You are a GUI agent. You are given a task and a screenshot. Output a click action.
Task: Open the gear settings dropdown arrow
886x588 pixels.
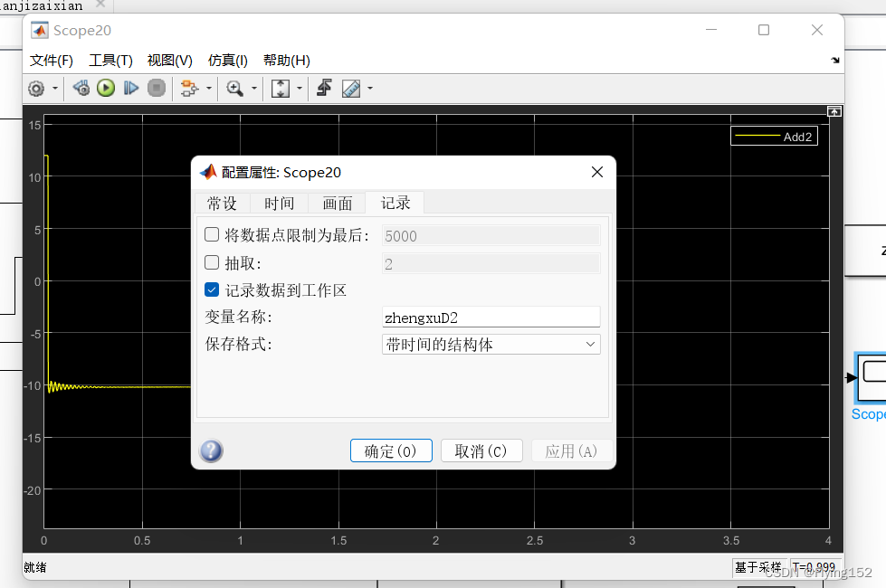tap(54, 88)
